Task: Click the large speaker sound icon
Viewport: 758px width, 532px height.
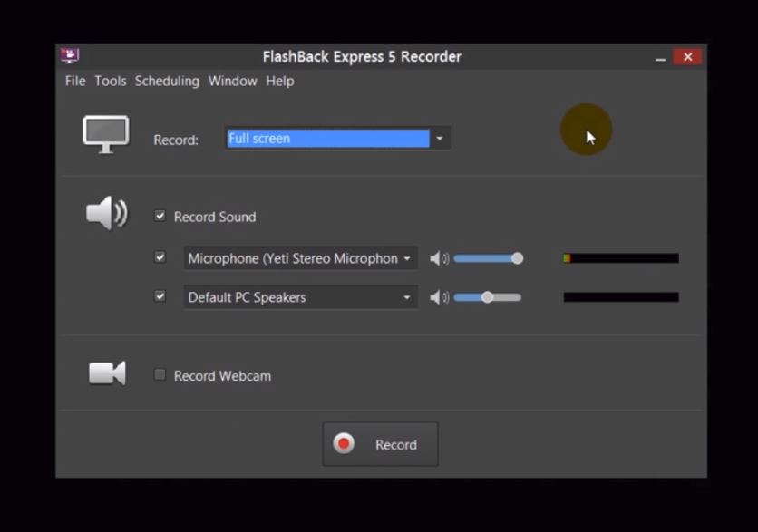Action: click(x=106, y=213)
